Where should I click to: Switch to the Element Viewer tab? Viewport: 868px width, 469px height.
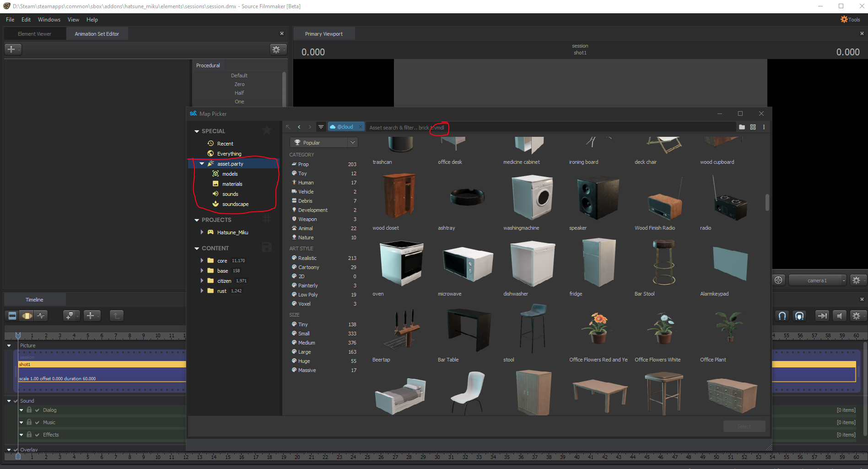click(x=34, y=33)
